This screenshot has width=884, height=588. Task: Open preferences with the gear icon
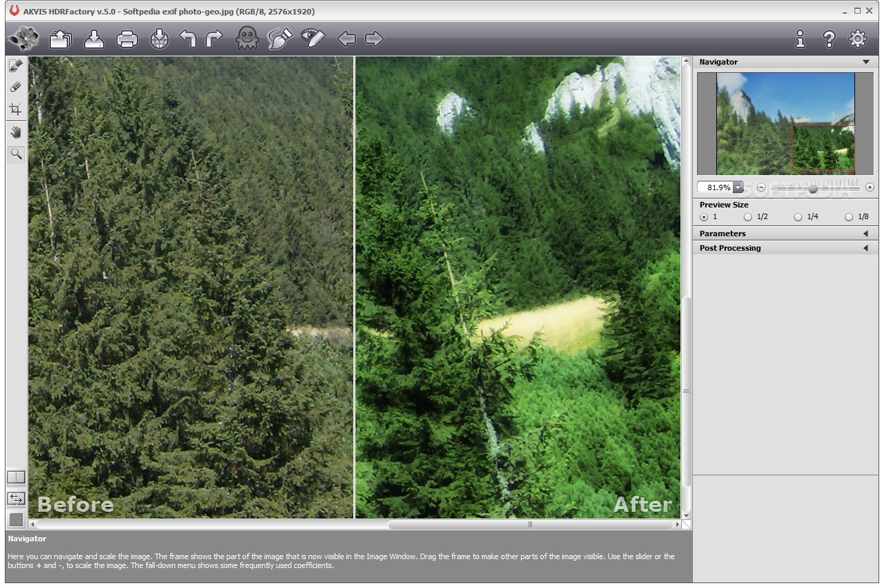tap(858, 38)
